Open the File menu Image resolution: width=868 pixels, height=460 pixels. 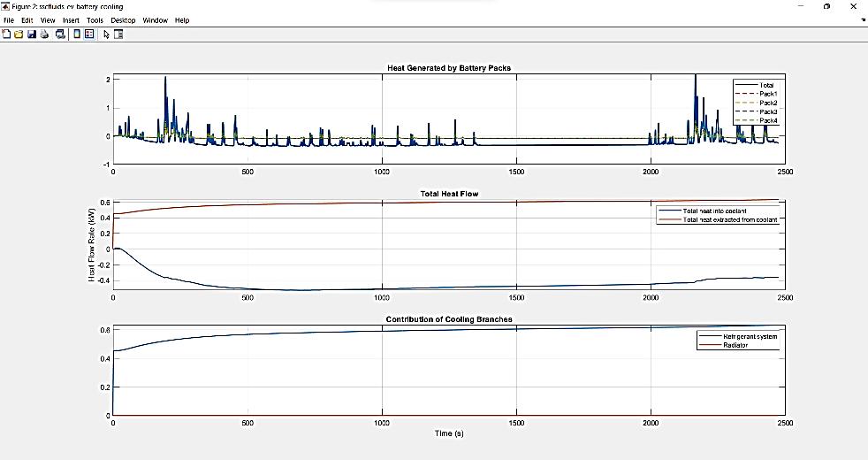9,20
